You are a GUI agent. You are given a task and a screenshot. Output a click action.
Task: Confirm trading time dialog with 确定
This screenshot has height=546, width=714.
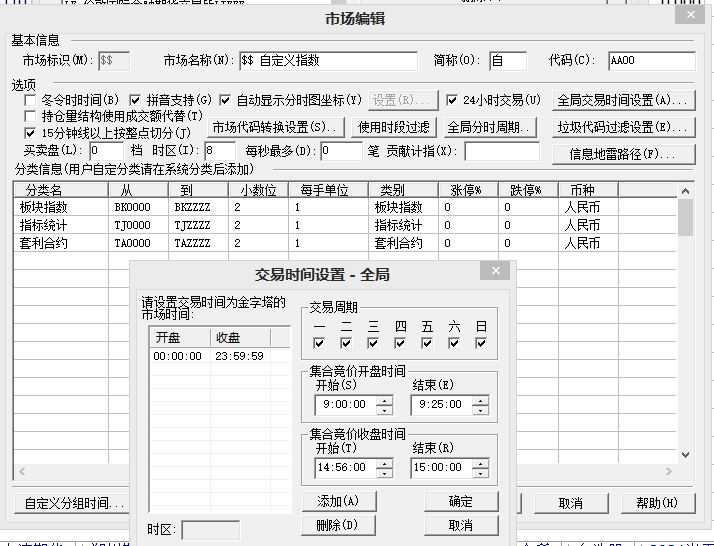click(x=460, y=501)
